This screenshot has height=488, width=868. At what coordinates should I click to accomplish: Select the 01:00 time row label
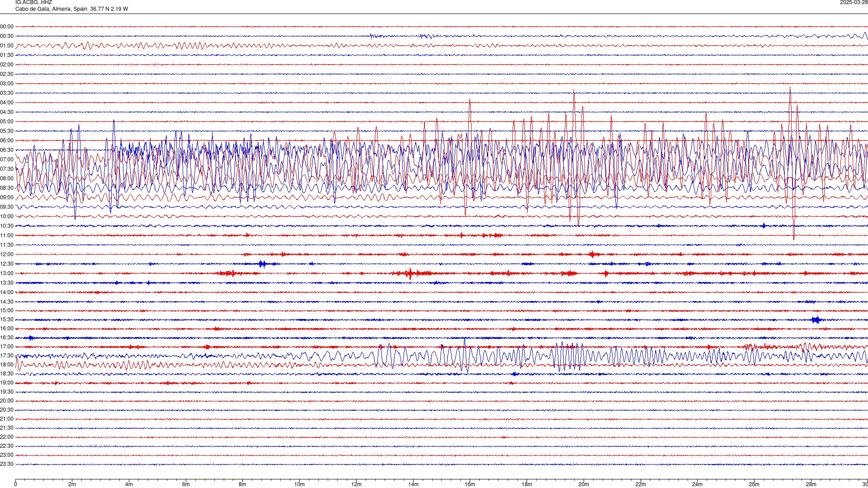click(7, 46)
